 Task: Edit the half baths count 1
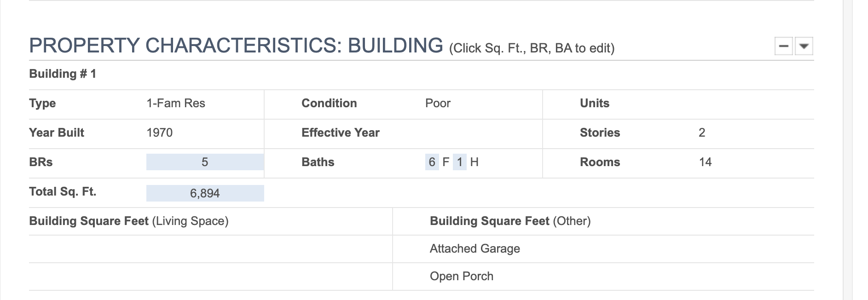(459, 162)
